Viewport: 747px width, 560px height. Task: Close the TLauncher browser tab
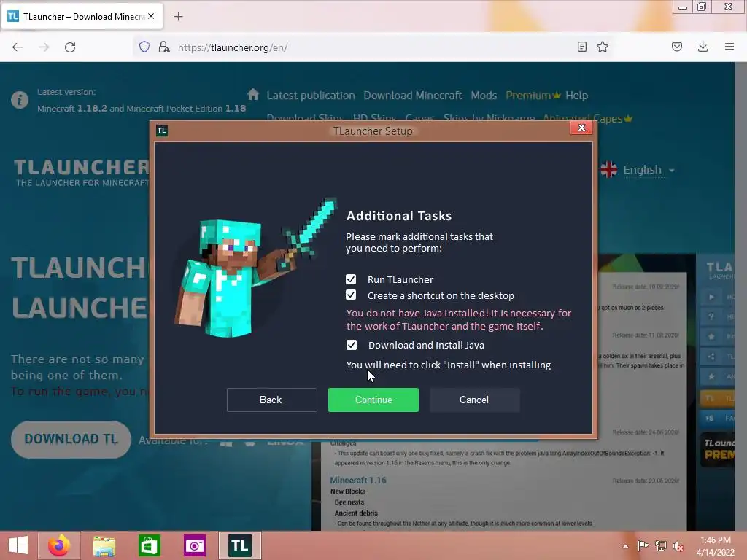tap(151, 16)
